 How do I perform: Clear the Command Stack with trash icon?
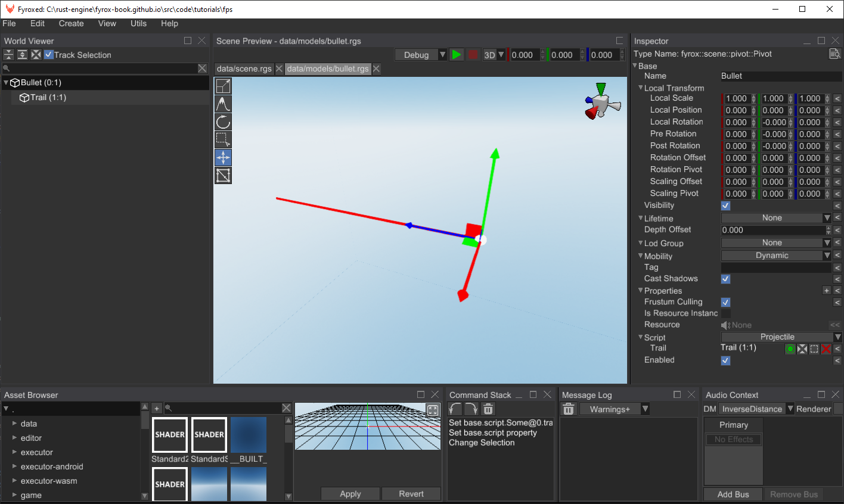[488, 409]
